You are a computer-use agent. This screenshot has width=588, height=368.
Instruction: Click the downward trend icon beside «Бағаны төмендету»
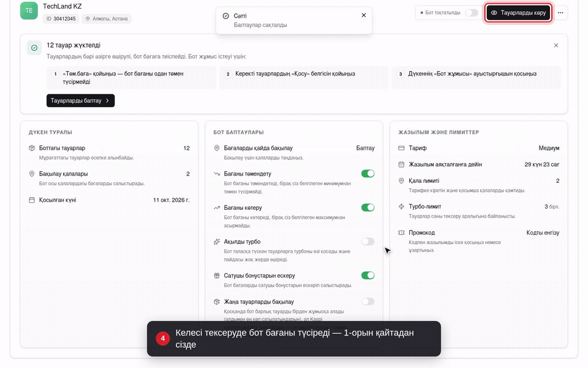pos(217,174)
